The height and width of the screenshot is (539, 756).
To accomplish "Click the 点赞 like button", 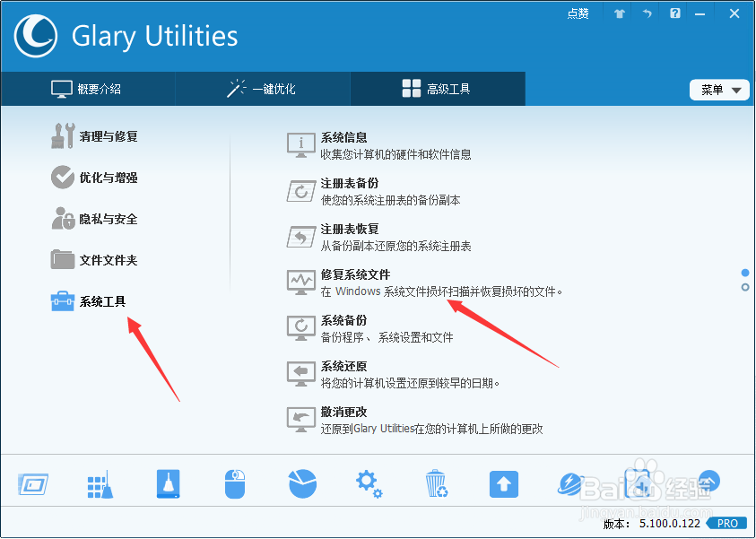I will coord(578,13).
